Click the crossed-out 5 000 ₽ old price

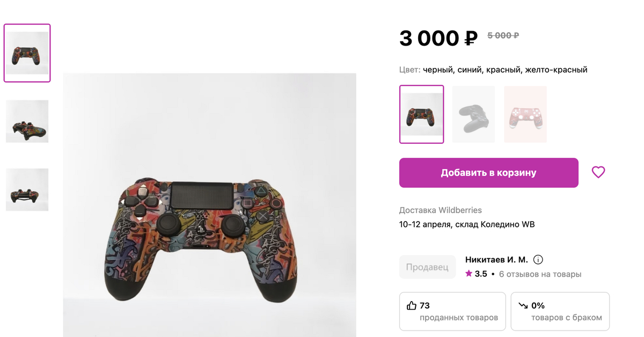(503, 35)
